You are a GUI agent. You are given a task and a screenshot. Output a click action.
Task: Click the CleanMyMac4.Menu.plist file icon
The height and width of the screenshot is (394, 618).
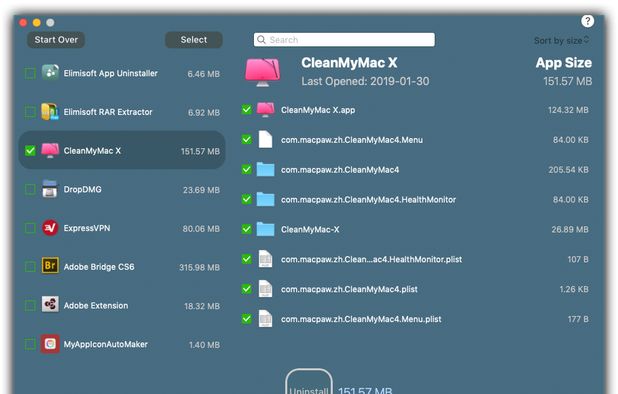coord(265,319)
